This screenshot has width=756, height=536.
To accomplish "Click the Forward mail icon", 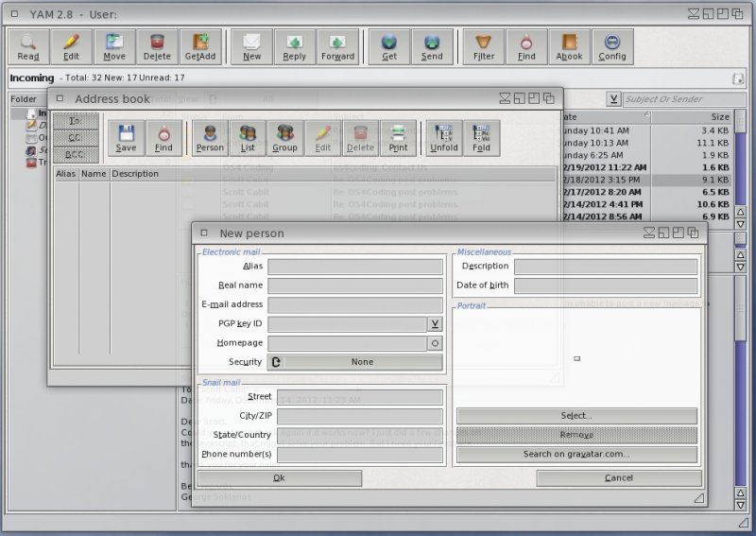I will click(337, 45).
